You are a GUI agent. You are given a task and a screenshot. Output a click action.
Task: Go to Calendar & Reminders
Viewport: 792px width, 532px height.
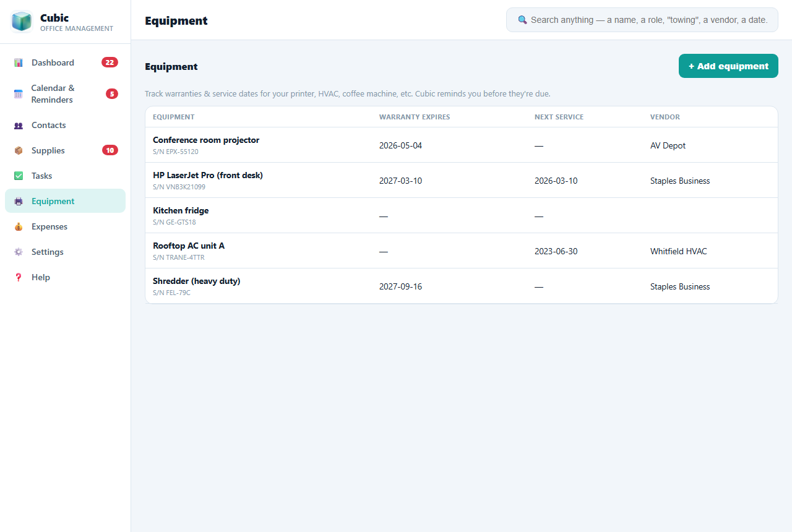[x=65, y=94]
